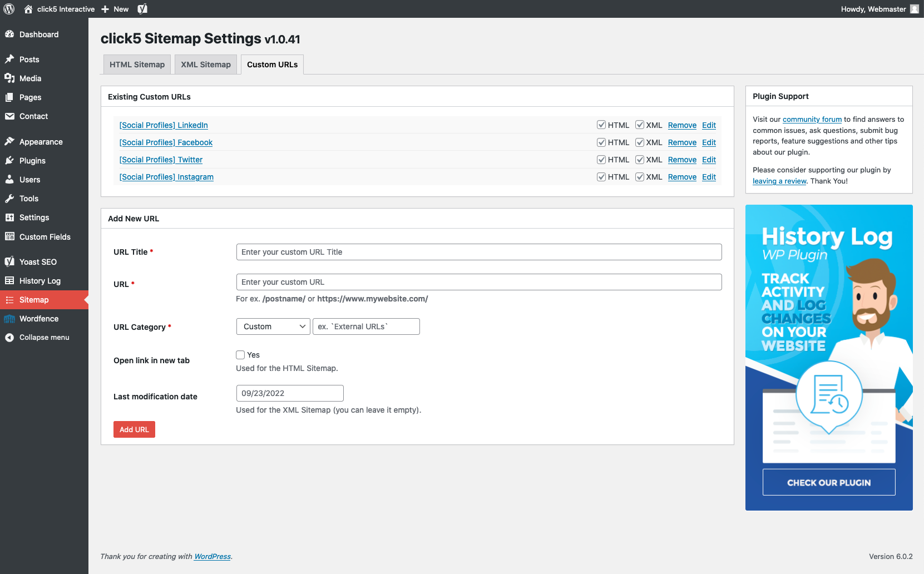Click the New plus icon
Screen dimensions: 924x574
(105, 9)
